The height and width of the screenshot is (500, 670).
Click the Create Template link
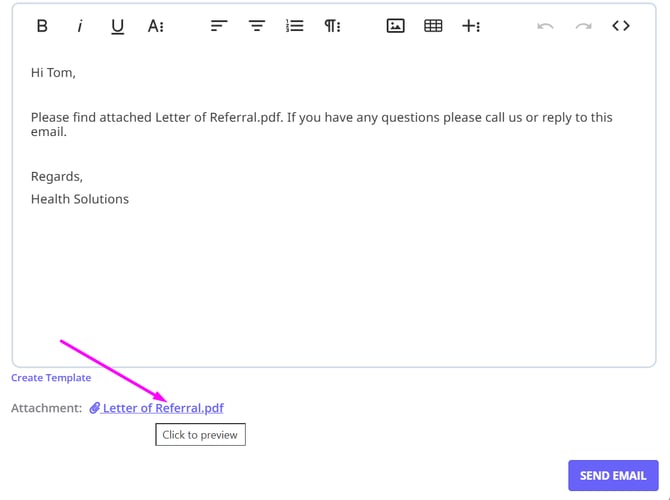51,378
